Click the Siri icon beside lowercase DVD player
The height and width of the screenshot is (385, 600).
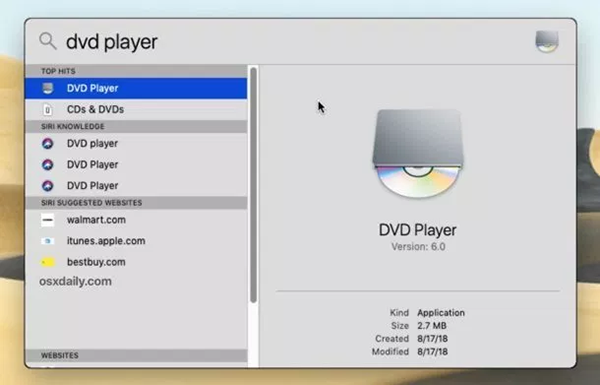pyautogui.click(x=47, y=144)
